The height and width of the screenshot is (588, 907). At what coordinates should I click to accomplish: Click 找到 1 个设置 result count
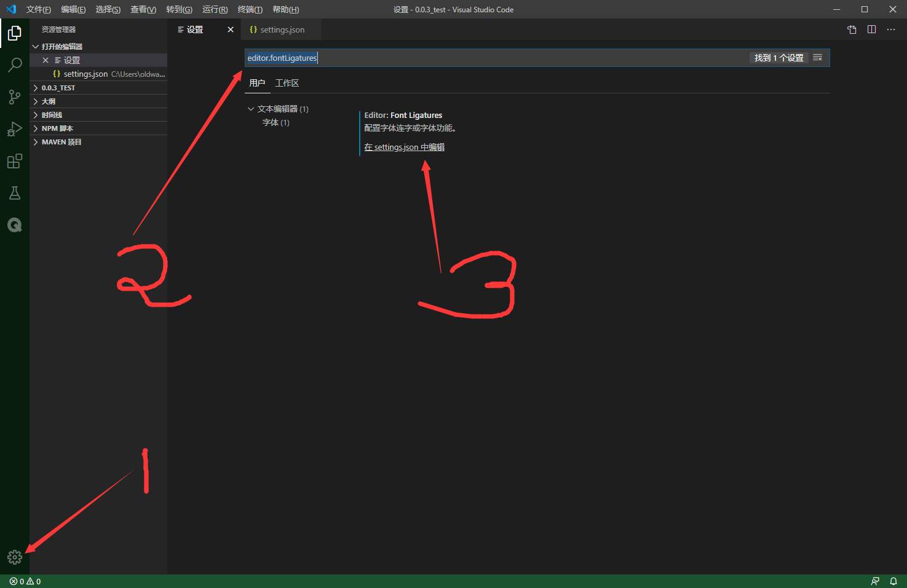pyautogui.click(x=779, y=58)
